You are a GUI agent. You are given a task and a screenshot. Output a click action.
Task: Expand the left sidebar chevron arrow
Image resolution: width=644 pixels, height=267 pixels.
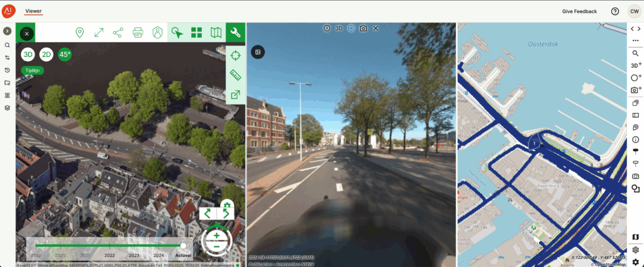pos(7,31)
